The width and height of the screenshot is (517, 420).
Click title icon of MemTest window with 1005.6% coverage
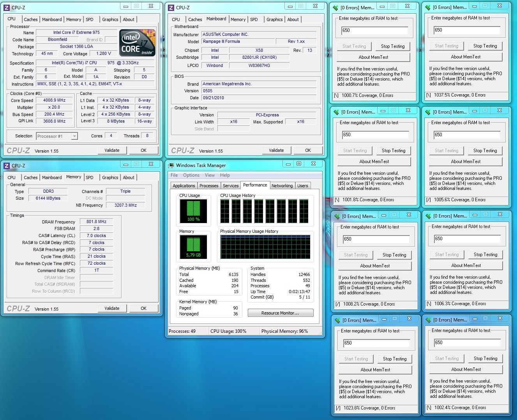428,112
